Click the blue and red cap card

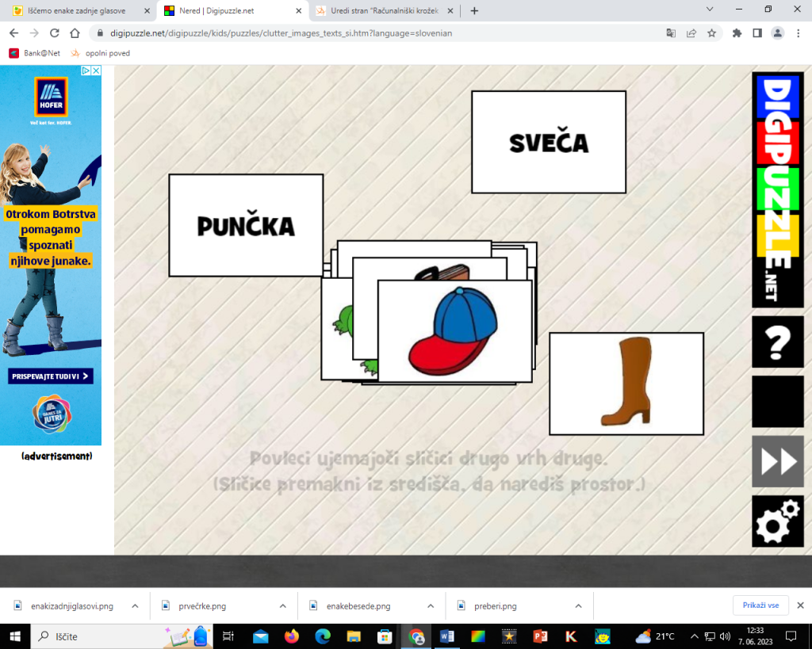point(454,330)
